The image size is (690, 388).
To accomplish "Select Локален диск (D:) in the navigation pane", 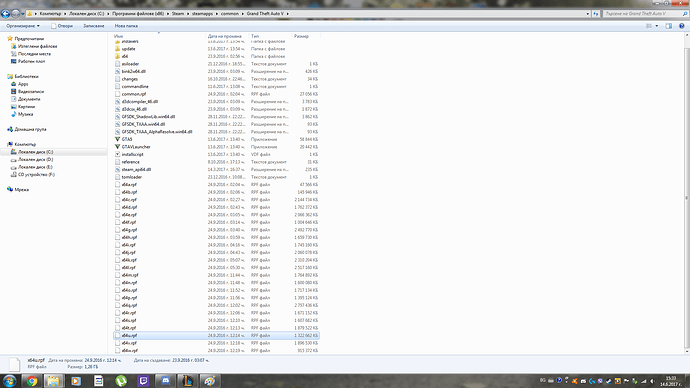I will (35, 159).
